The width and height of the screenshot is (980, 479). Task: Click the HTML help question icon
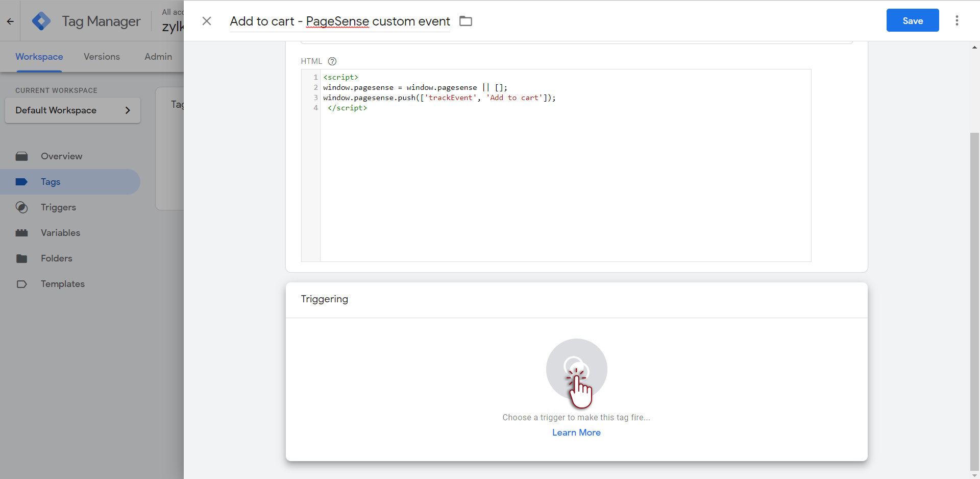[332, 61]
